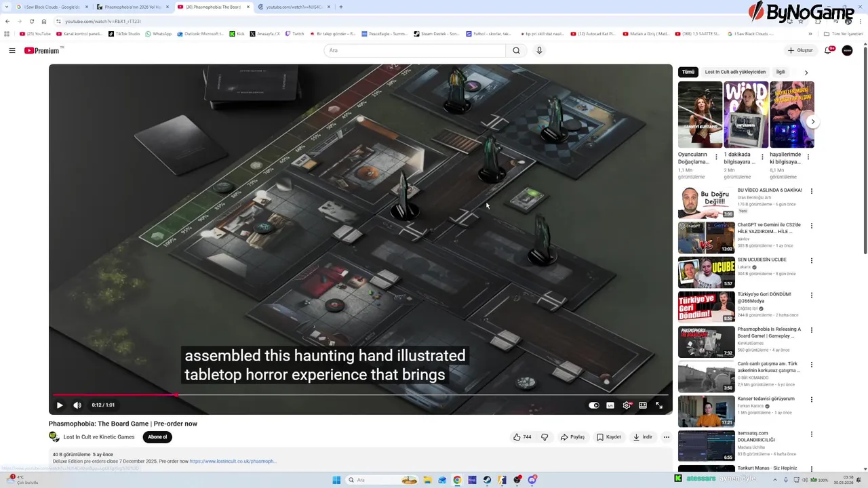This screenshot has width=868, height=488.
Task: Open the Twitch bookmark
Action: [295, 33]
